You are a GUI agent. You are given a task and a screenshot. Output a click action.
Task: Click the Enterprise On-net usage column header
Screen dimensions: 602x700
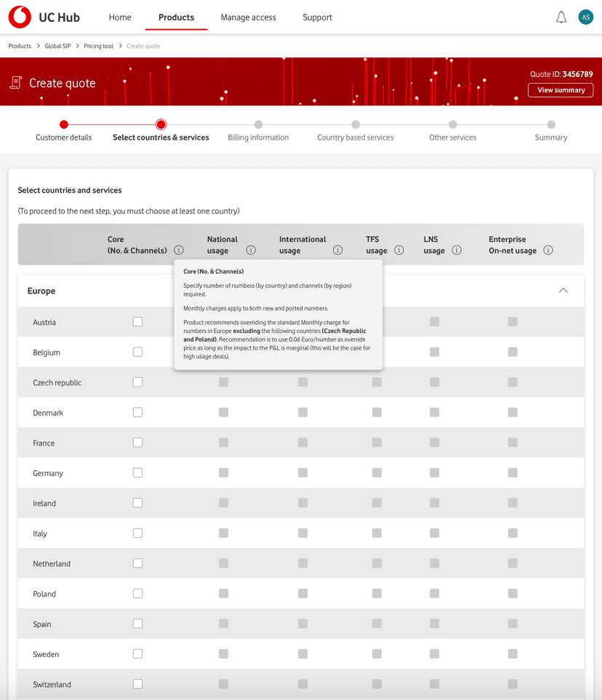point(513,245)
